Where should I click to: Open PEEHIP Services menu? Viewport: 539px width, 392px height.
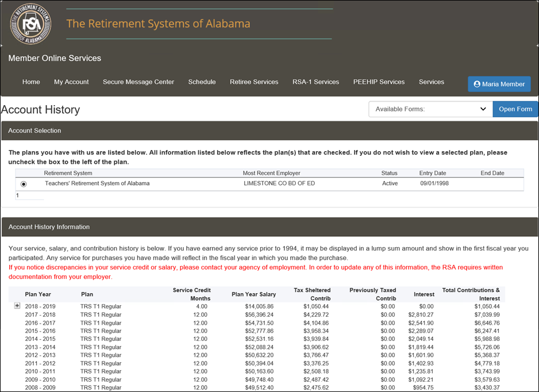point(379,82)
